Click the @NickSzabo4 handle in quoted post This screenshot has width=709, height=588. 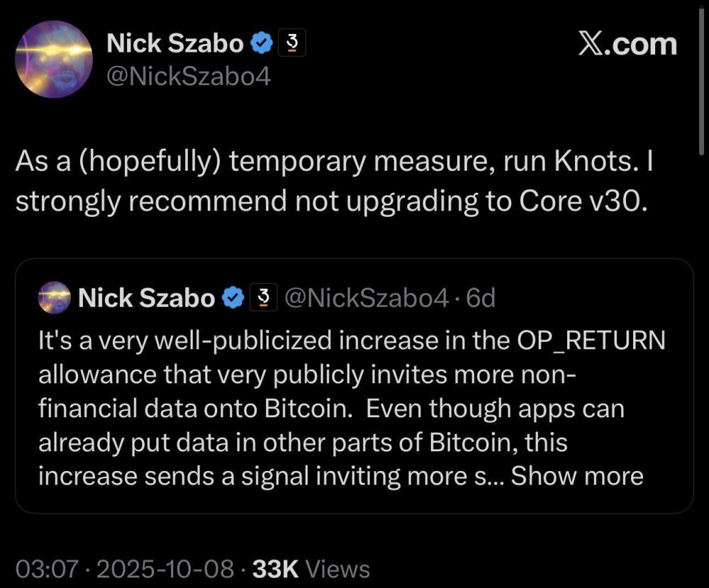click(366, 298)
